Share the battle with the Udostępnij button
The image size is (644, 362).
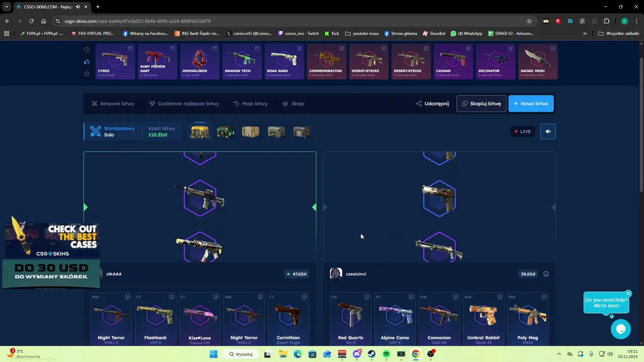pos(432,104)
